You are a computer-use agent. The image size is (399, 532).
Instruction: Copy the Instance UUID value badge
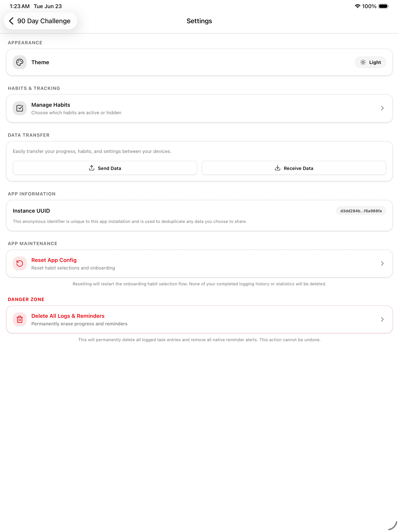pyautogui.click(x=361, y=211)
